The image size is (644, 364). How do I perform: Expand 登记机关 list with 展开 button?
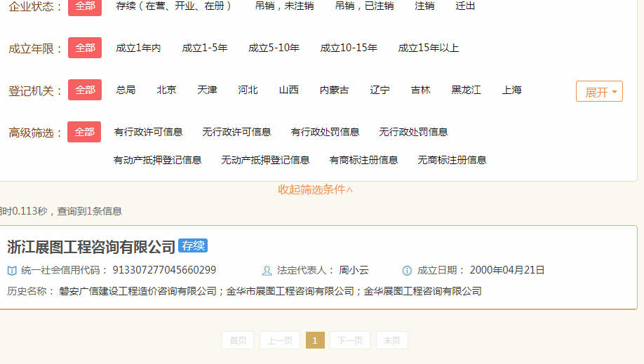[x=599, y=91]
